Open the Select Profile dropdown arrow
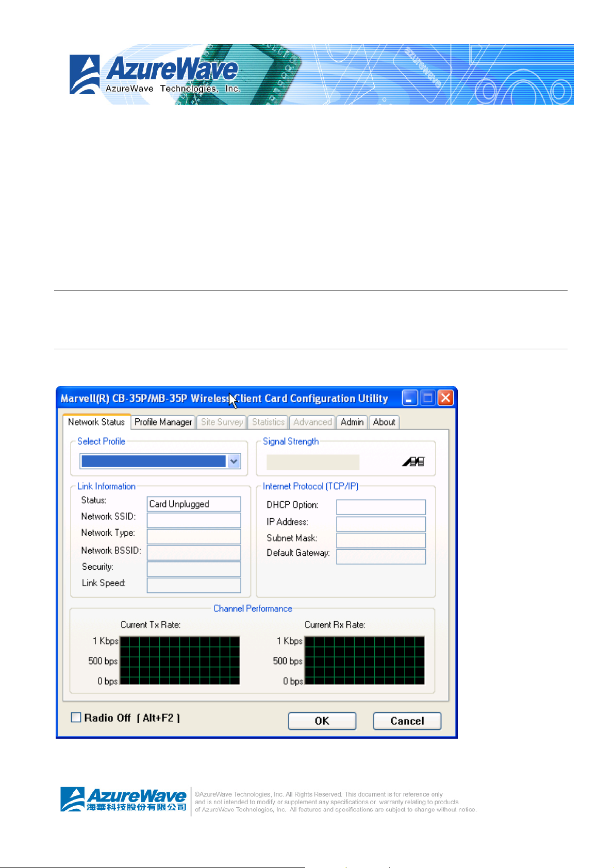The image size is (614, 868). 234,461
